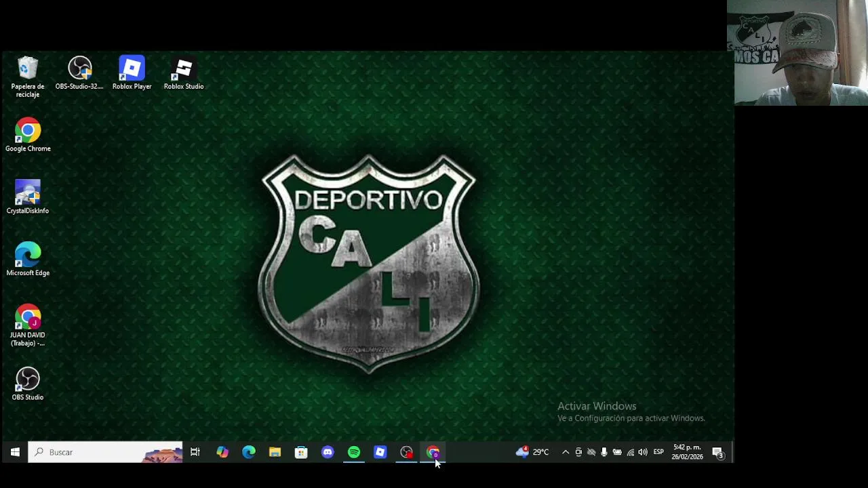Change the ESP input language
This screenshot has width=868, height=488.
point(658,452)
